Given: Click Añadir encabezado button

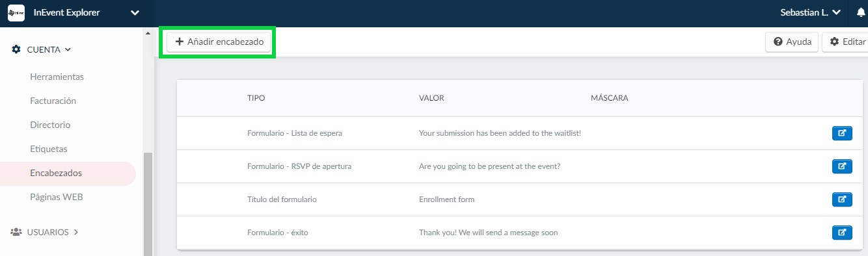Looking at the screenshot, I should (219, 42).
